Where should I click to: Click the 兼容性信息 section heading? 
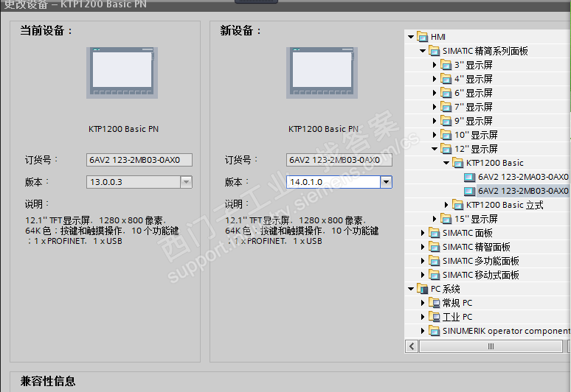point(48,381)
